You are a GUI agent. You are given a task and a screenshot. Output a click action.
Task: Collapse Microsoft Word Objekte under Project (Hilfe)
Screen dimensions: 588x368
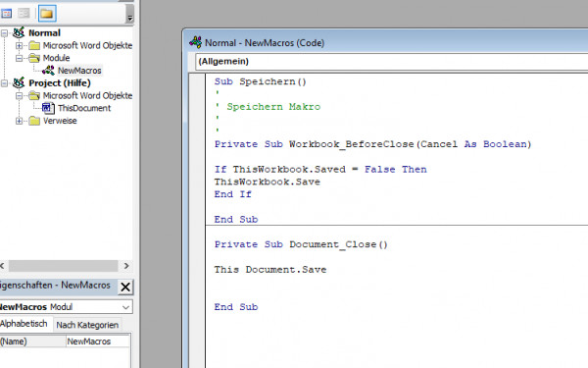19,96
